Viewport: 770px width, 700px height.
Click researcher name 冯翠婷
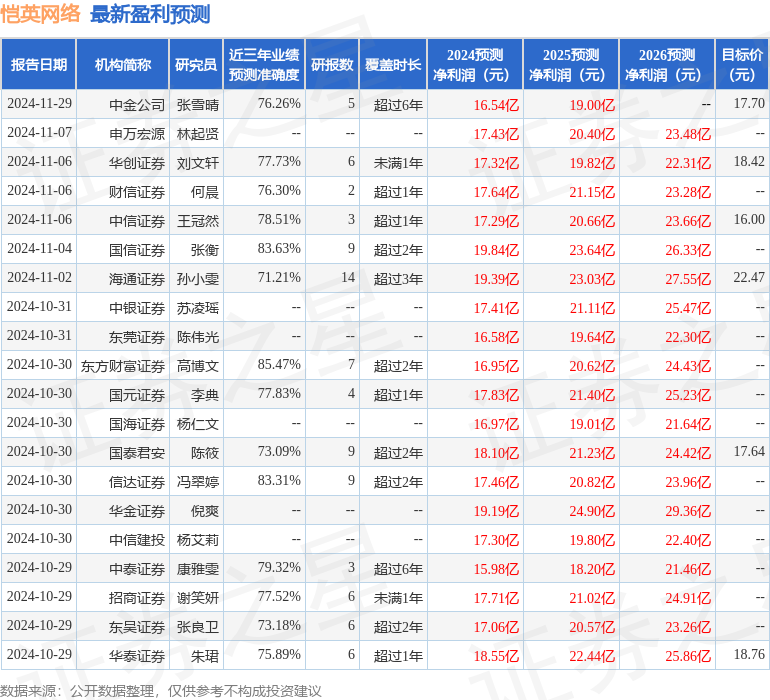pos(198,481)
